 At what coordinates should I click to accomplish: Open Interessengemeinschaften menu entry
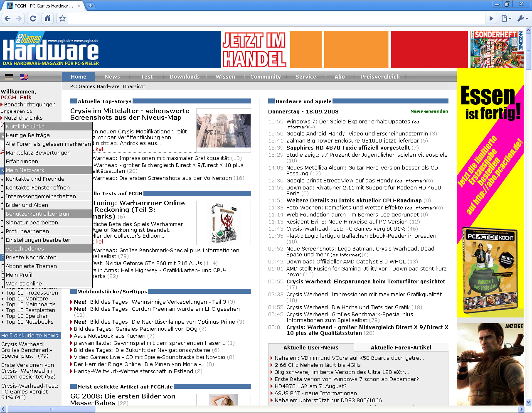coord(48,197)
